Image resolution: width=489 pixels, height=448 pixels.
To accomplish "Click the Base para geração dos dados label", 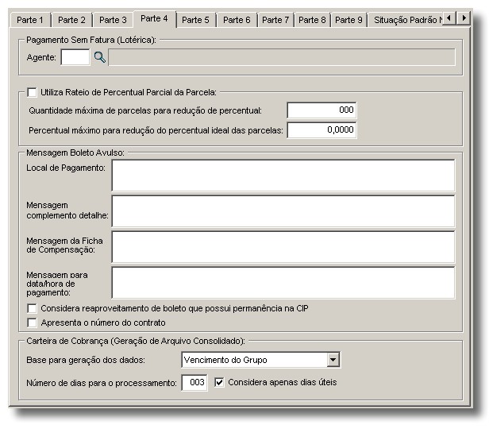I will click(x=86, y=360).
